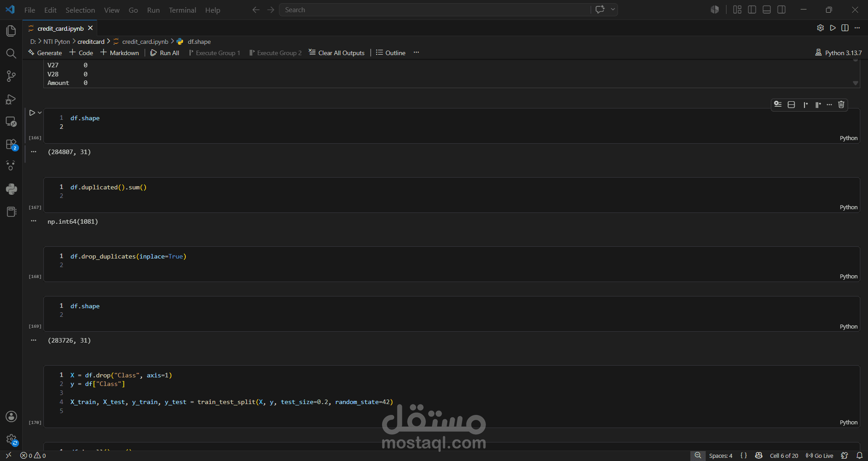Open the Remote Explorer view
This screenshot has width=868, height=461.
coord(11,122)
